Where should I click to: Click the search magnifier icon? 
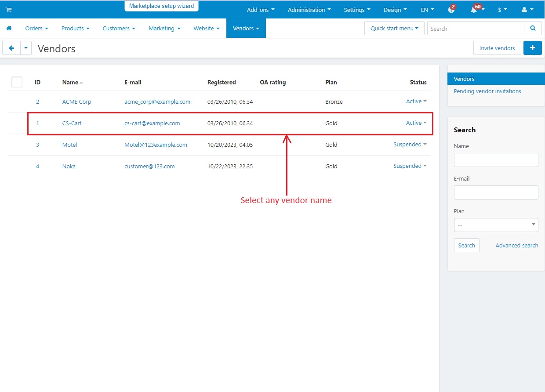[533, 28]
